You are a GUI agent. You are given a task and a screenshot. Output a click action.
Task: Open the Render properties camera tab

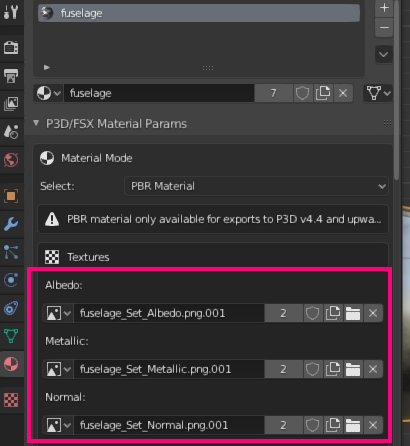coord(11,48)
